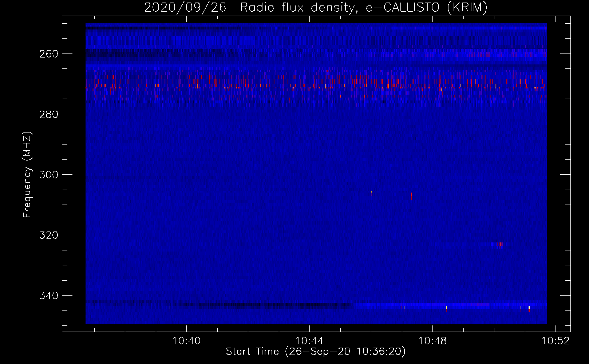Image resolution: width=589 pixels, height=364 pixels.
Task: Click the 280 frequency tick label
Action: point(49,114)
